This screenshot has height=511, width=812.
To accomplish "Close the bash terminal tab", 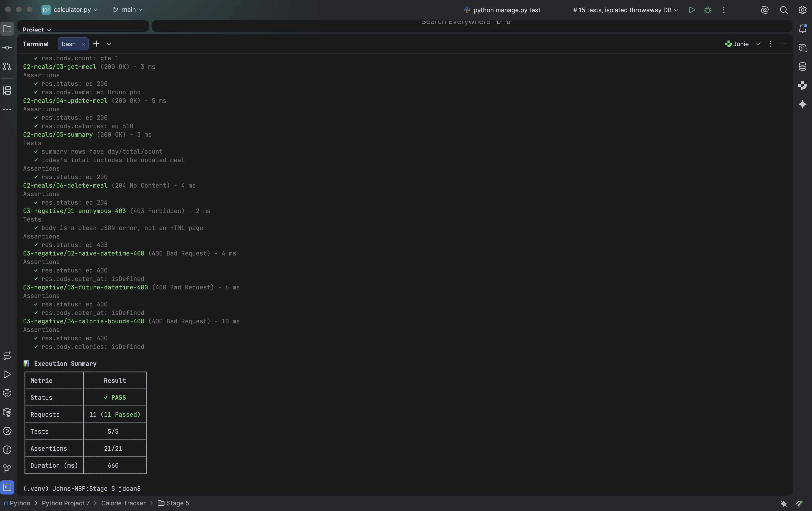I will pyautogui.click(x=83, y=44).
